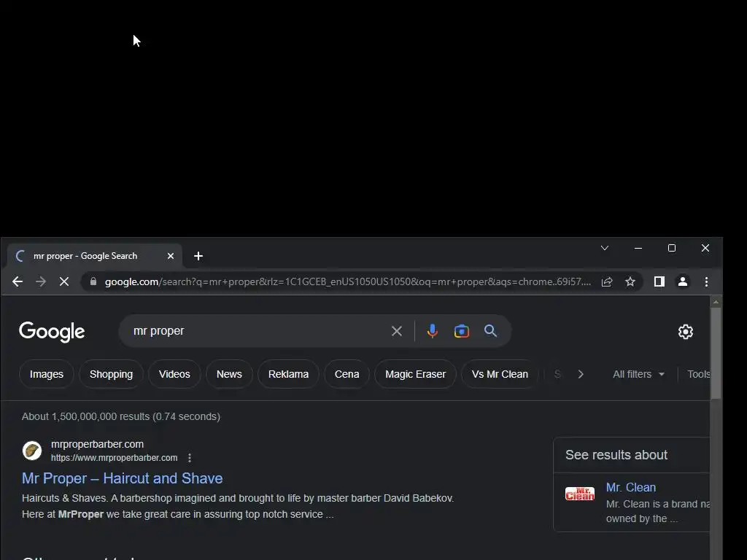The height and width of the screenshot is (560, 747).
Task: Start voice search with the microphone icon
Action: click(x=432, y=331)
